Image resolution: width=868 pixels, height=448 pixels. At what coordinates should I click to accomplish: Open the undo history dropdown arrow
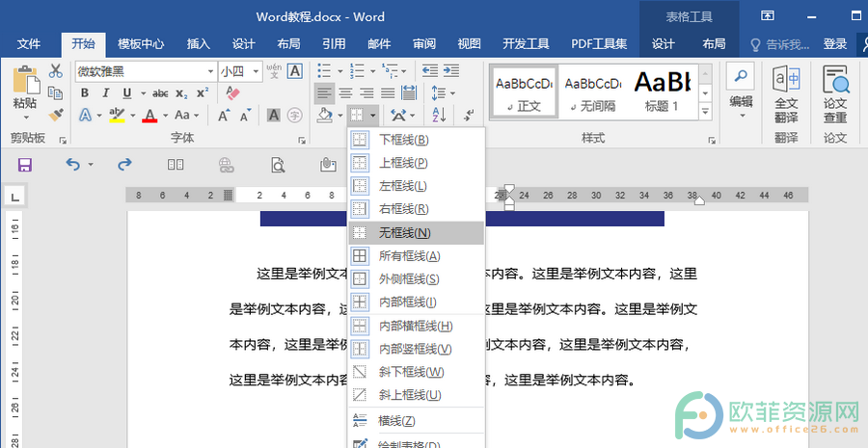coord(91,164)
